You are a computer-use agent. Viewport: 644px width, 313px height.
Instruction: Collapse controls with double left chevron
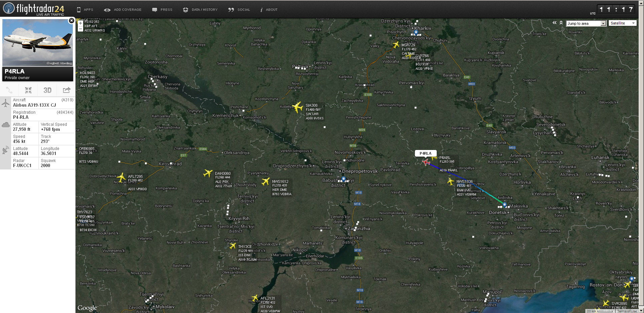click(x=554, y=23)
